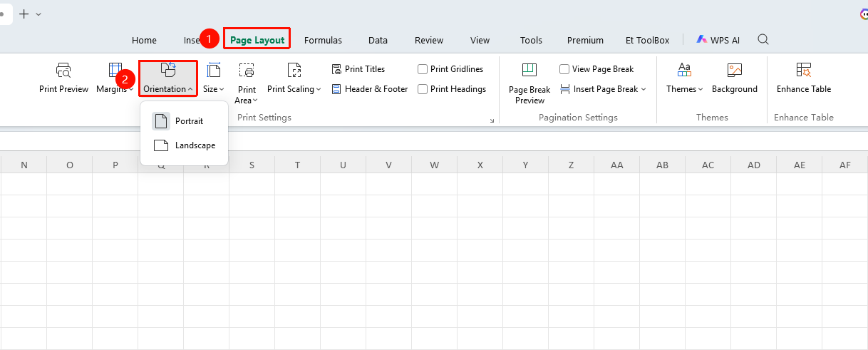Select column O header
The height and width of the screenshot is (350, 868).
pos(69,165)
